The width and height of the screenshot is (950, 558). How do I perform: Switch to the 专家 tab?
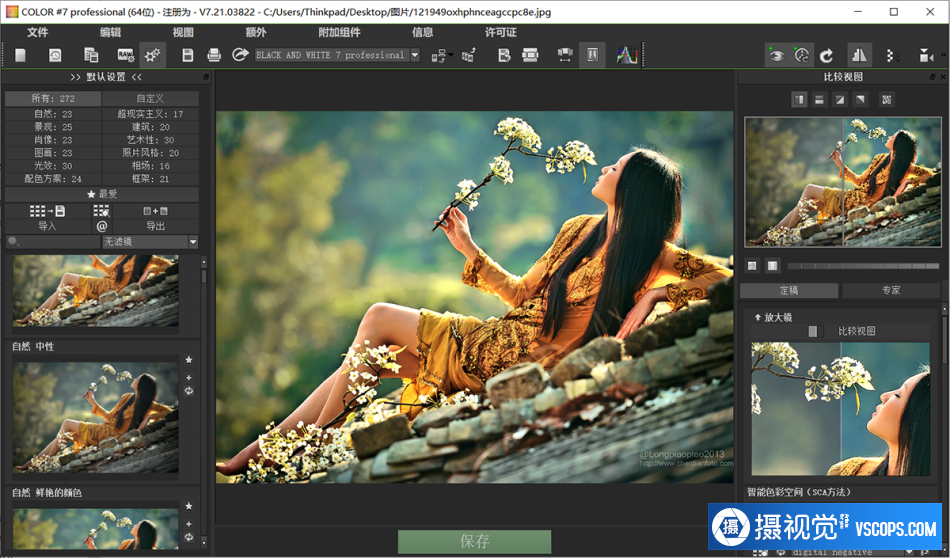[x=891, y=290]
